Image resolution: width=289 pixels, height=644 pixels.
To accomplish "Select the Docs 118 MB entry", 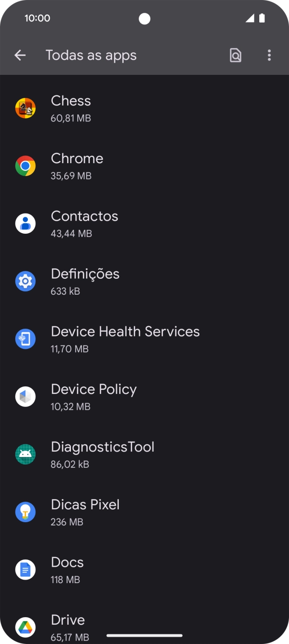I will 144,570.
